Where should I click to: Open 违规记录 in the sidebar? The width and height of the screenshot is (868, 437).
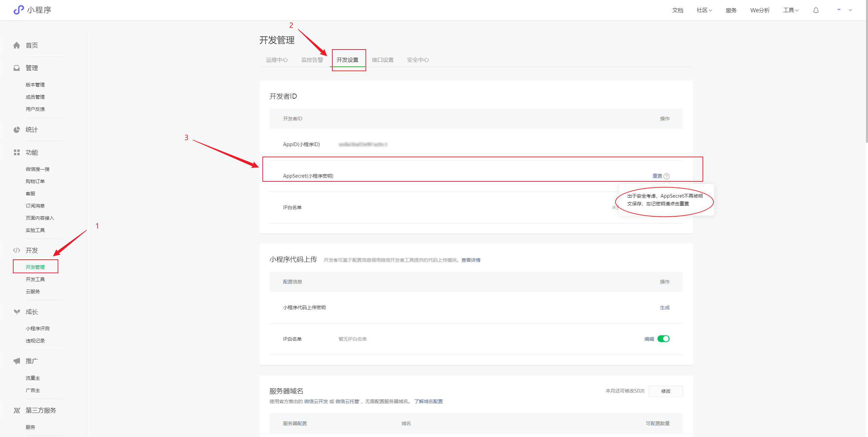coord(35,341)
